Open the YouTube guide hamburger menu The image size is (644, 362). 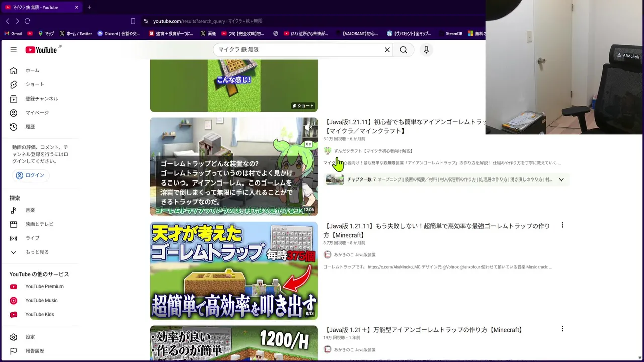coord(14,50)
